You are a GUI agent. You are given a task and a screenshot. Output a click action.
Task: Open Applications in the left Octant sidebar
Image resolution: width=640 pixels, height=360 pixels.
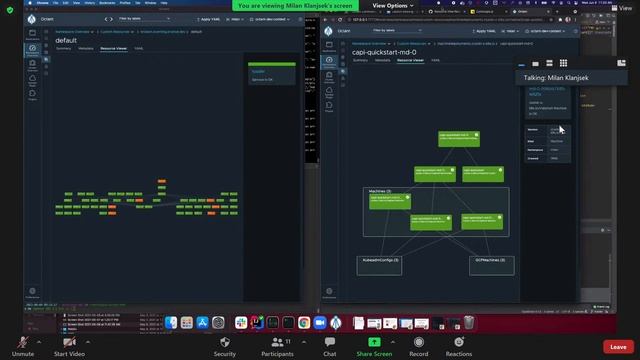pyautogui.click(x=32, y=35)
